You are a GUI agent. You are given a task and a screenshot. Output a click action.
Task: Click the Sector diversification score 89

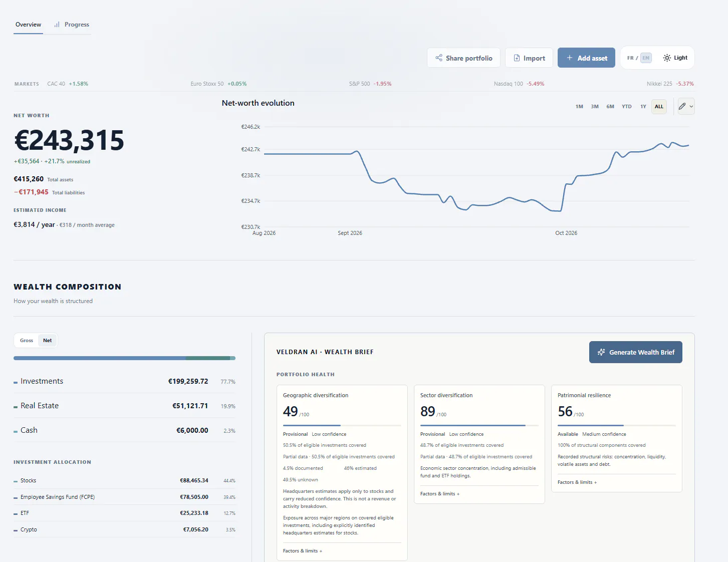[428, 412]
